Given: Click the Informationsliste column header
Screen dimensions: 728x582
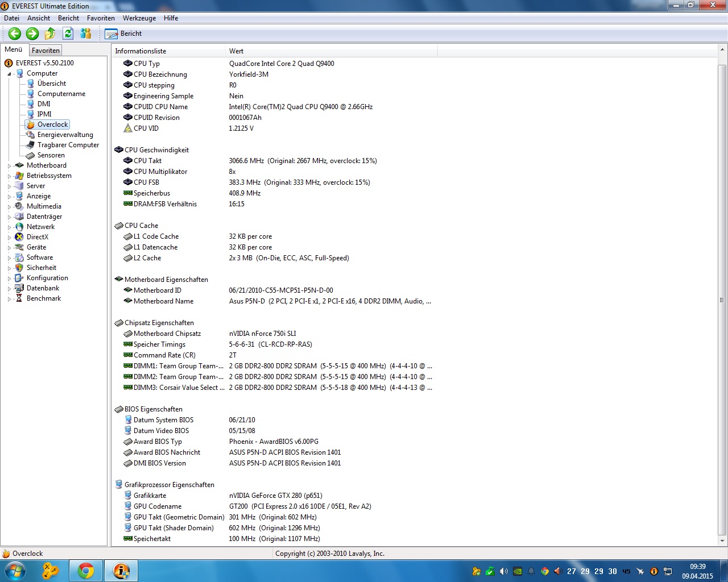Looking at the screenshot, I should click(x=169, y=51).
